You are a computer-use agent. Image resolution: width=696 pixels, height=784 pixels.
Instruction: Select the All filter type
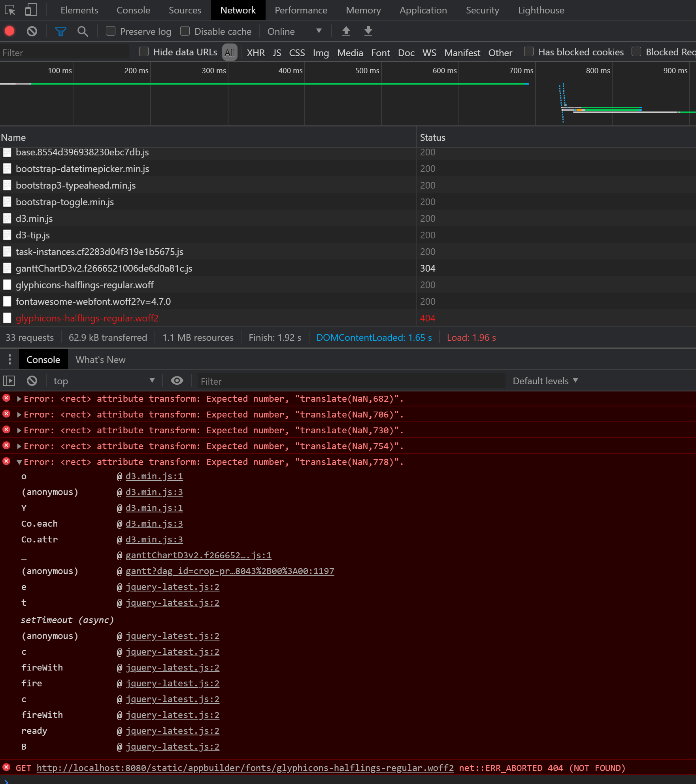(x=230, y=53)
